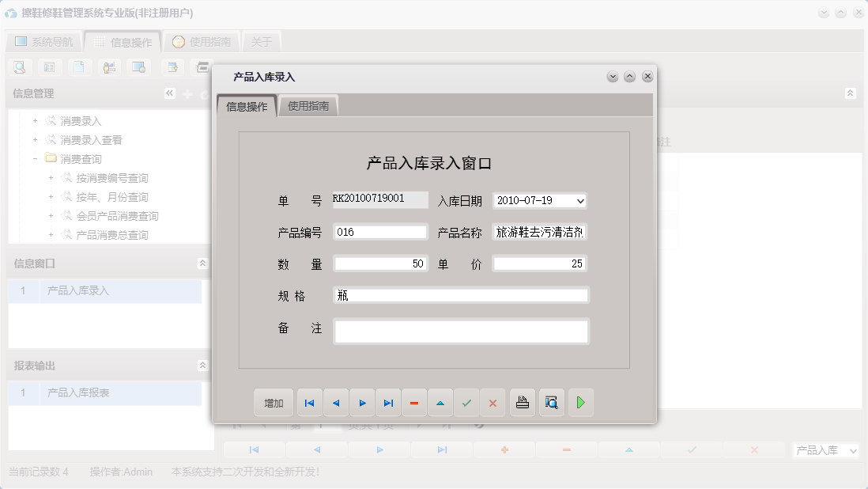868x489 pixels.
Task: Open the 系统导航 tab
Action: point(44,40)
